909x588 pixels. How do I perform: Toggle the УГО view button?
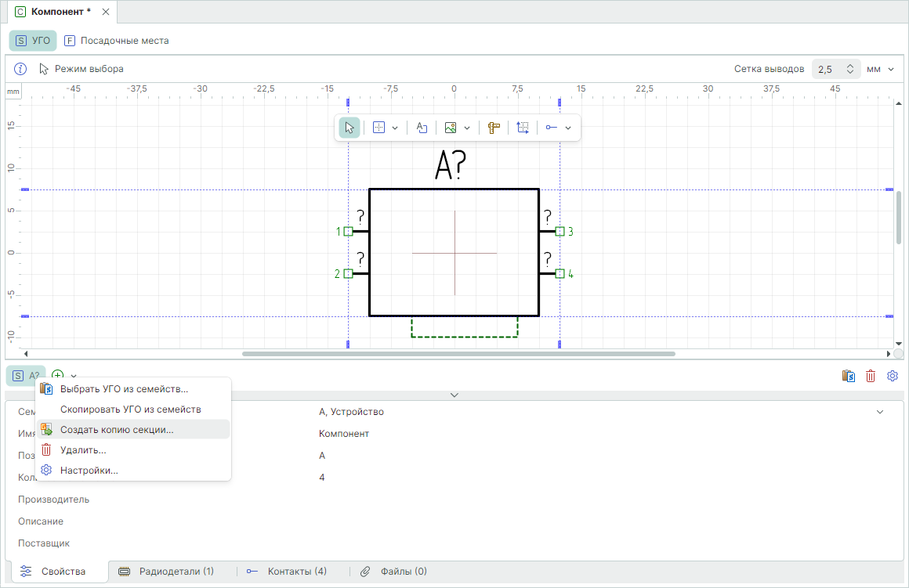pyautogui.click(x=33, y=41)
